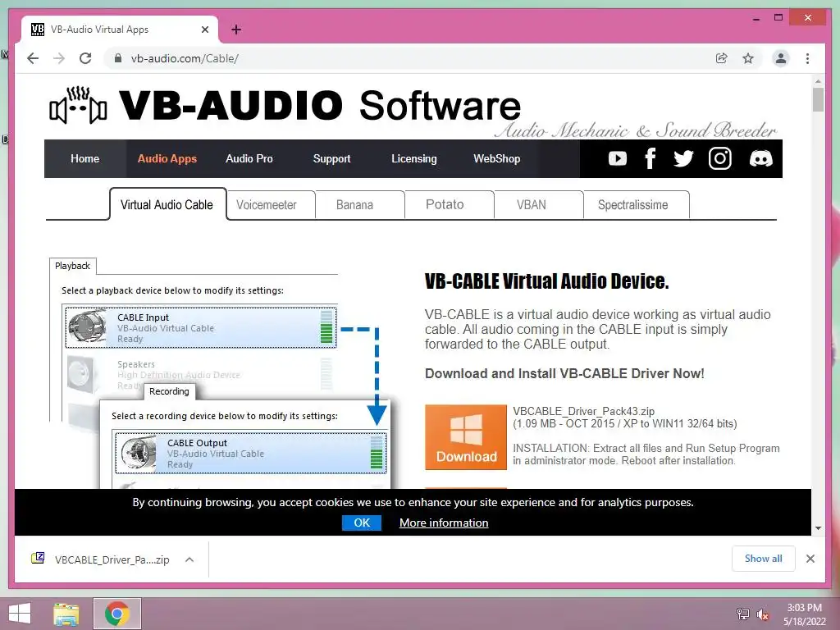Go to the Home menu item

[84, 158]
